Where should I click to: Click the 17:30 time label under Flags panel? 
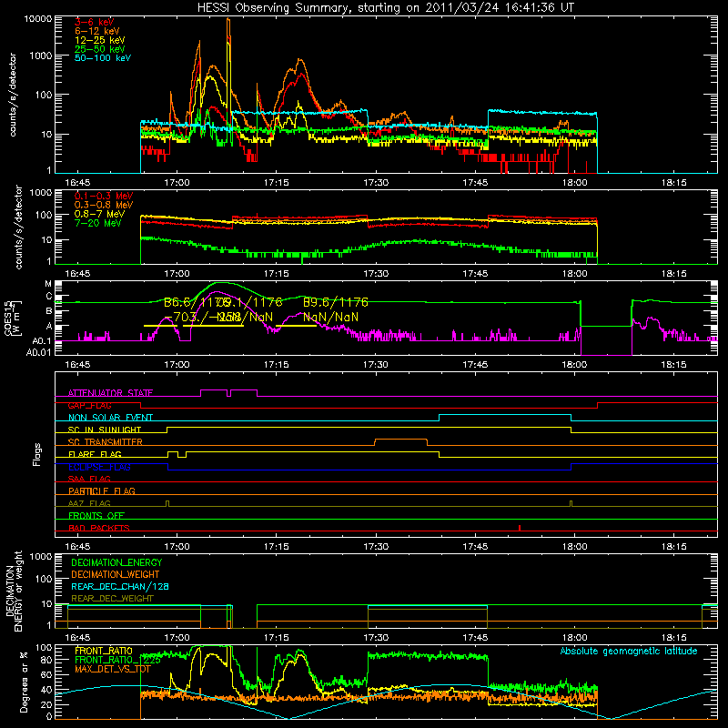click(376, 547)
